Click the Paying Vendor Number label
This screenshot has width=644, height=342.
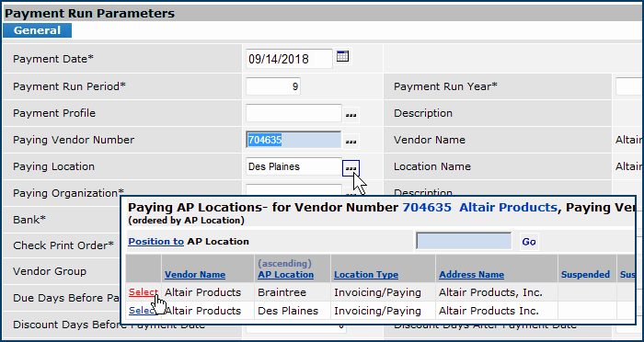74,140
